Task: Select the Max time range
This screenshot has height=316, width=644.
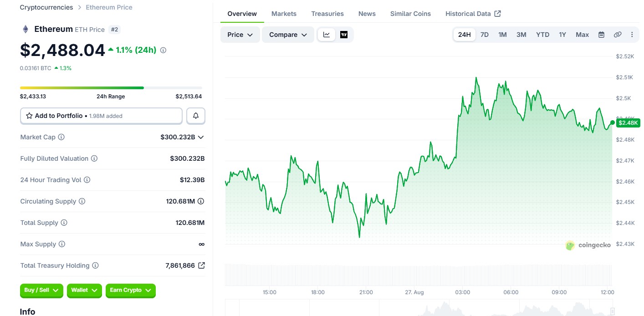Action: click(582, 35)
